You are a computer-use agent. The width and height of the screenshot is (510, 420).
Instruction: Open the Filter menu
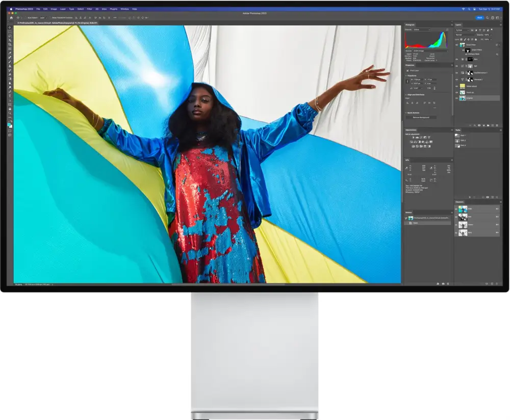coord(90,9)
